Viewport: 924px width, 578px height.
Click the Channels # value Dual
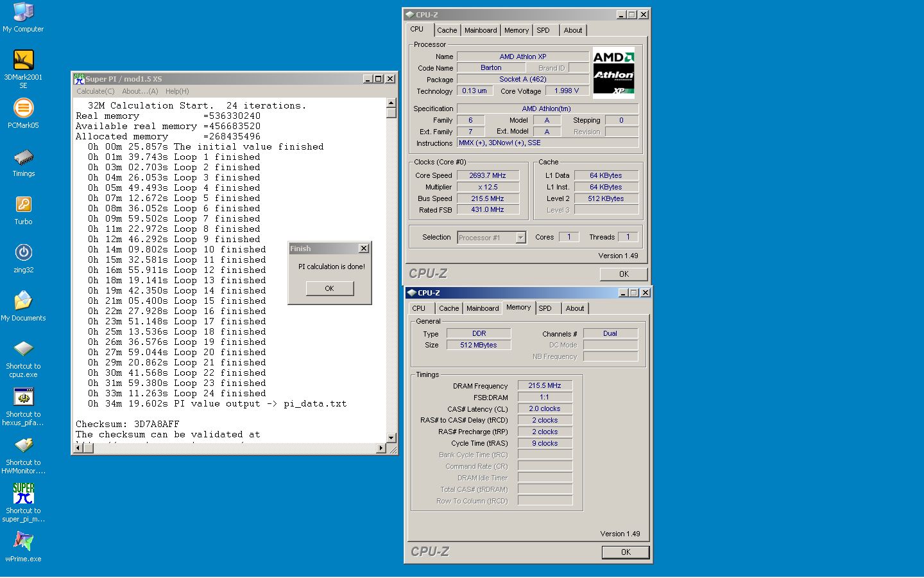tap(610, 334)
